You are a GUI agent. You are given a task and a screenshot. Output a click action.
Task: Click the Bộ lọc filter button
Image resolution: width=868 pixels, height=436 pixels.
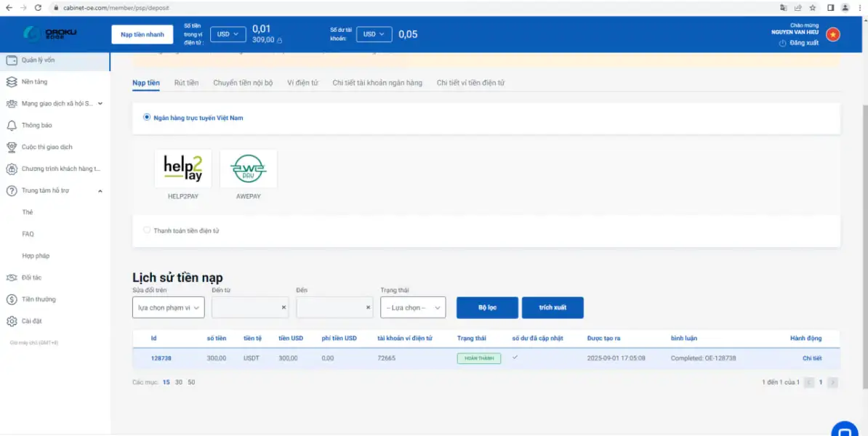[x=487, y=307]
